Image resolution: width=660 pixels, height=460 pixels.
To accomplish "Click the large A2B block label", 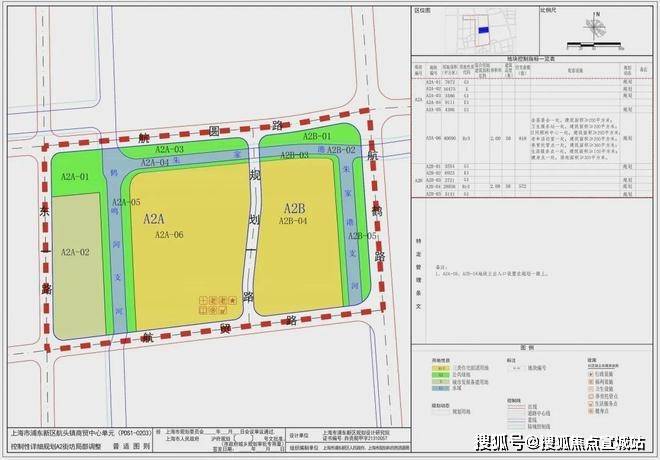I will (295, 208).
